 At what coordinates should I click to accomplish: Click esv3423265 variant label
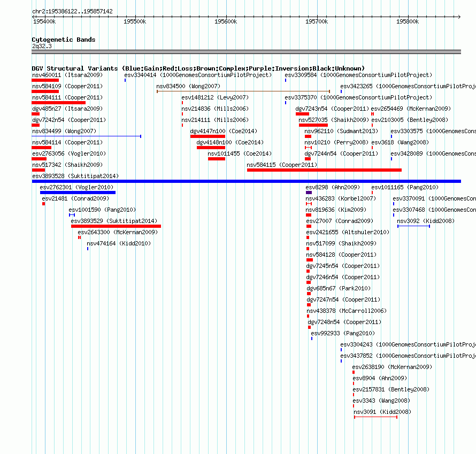(408, 86)
